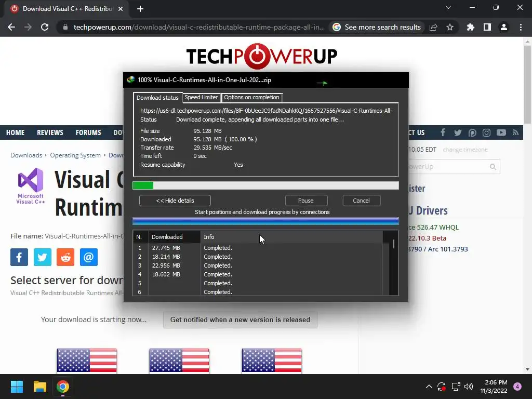
Task: Open Chrome profile avatar icon
Action: tap(504, 27)
